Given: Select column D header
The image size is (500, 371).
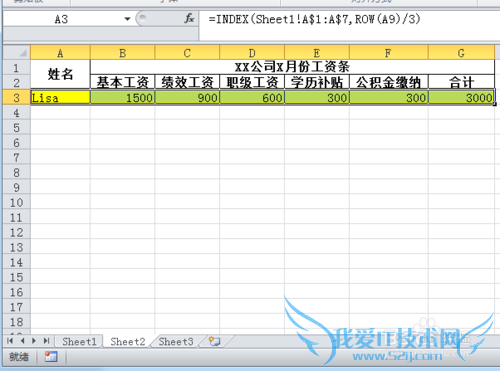Looking at the screenshot, I should coord(252,53).
